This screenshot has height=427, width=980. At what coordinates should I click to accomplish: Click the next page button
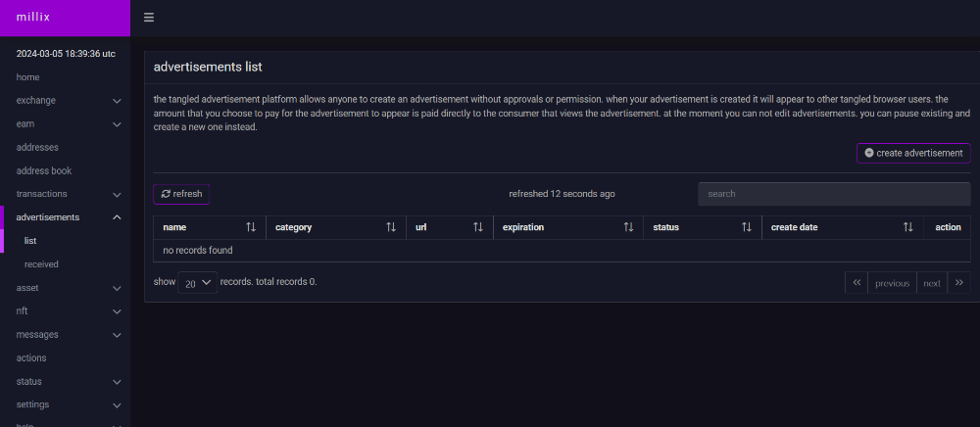[x=931, y=283]
